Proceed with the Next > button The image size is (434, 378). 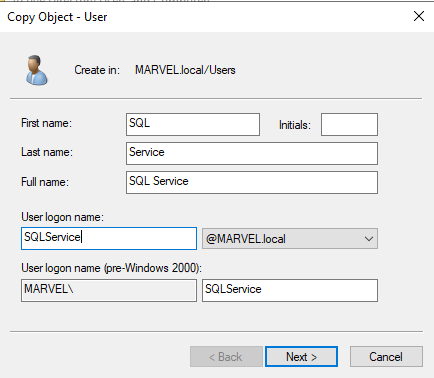(x=301, y=357)
